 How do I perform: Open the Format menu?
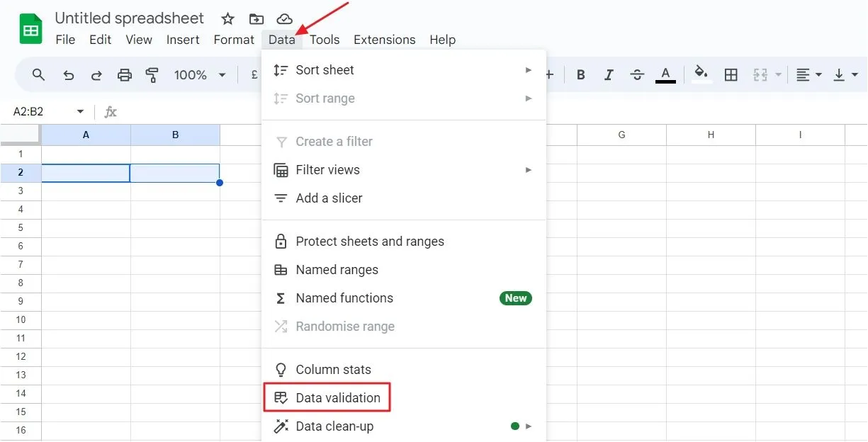pyautogui.click(x=234, y=40)
